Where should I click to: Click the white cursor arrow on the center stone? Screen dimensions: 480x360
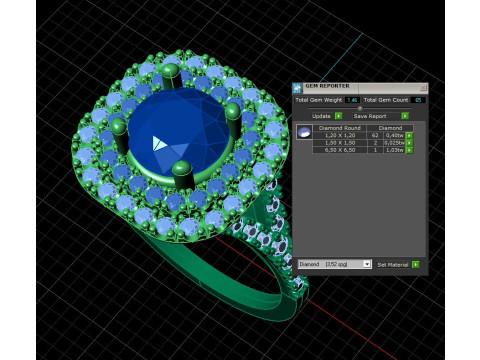tap(159, 144)
